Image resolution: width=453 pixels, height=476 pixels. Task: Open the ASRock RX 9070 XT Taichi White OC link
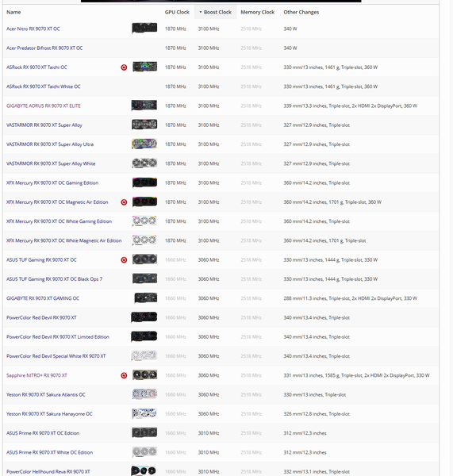coord(44,86)
